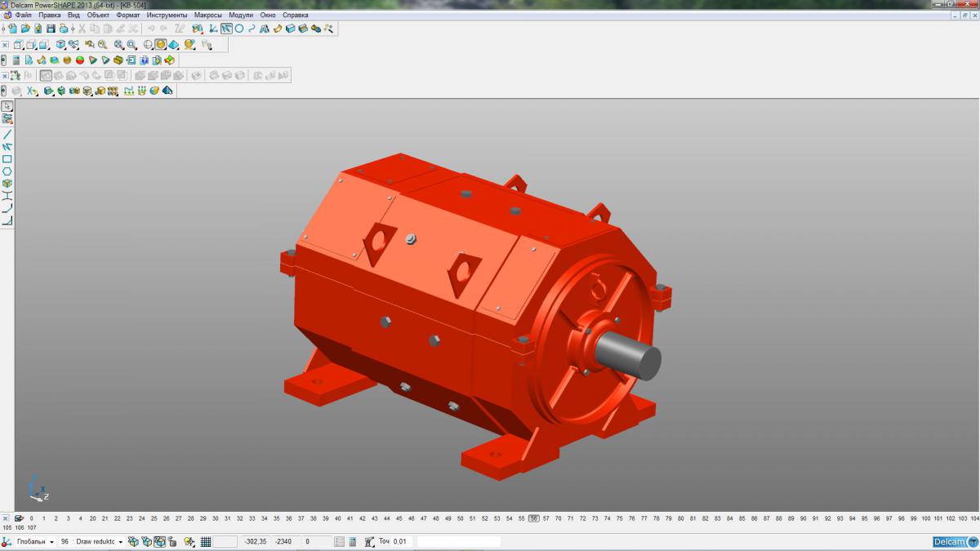Screen dimensions: 980x551
Task: Toggle level 96 in the levels bar
Action: tap(877, 518)
